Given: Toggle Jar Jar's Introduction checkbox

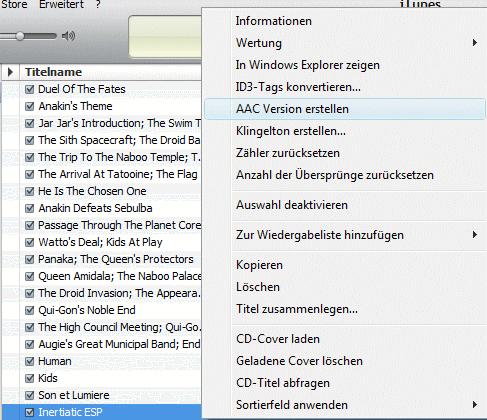Looking at the screenshot, I should coord(30,123).
